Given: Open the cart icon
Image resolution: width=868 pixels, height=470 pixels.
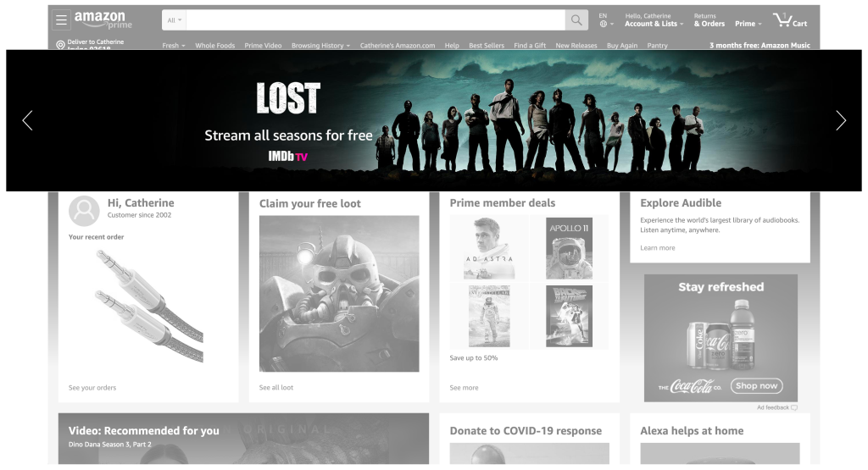Looking at the screenshot, I should point(789,20).
